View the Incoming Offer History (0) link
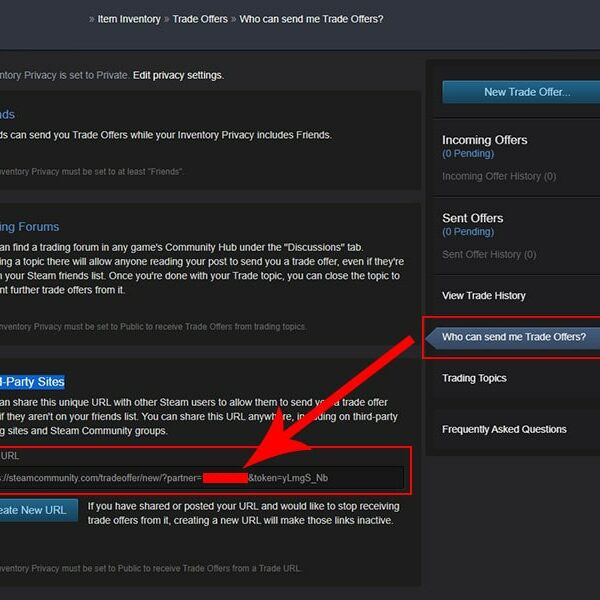Image resolution: width=600 pixels, height=600 pixels. click(x=499, y=176)
